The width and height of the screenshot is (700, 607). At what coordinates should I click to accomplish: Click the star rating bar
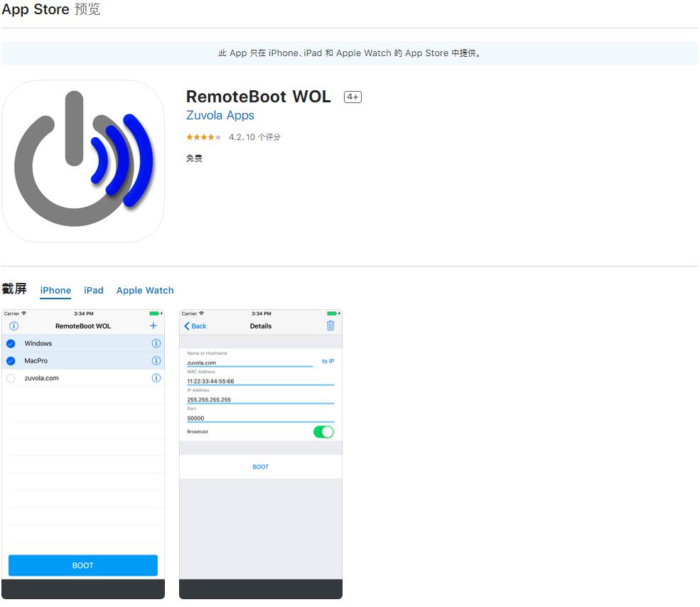click(x=204, y=137)
